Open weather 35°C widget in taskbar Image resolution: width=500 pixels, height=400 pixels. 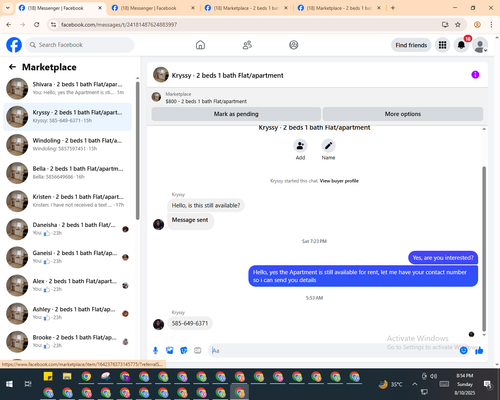point(391,384)
